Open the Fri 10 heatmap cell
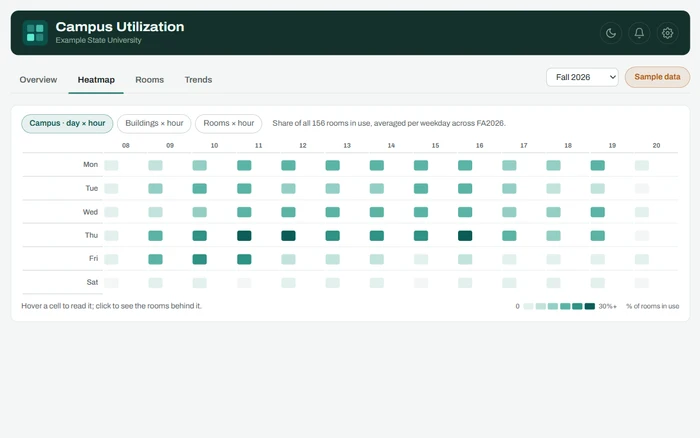The height and width of the screenshot is (438, 700). (x=200, y=259)
